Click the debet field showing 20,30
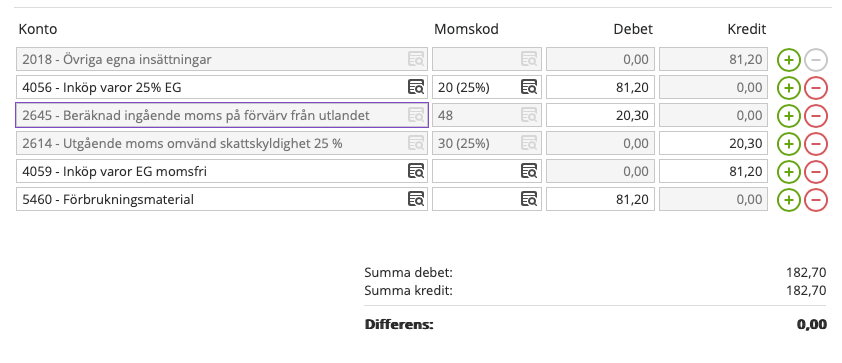This screenshot has width=842, height=363. pyautogui.click(x=600, y=115)
